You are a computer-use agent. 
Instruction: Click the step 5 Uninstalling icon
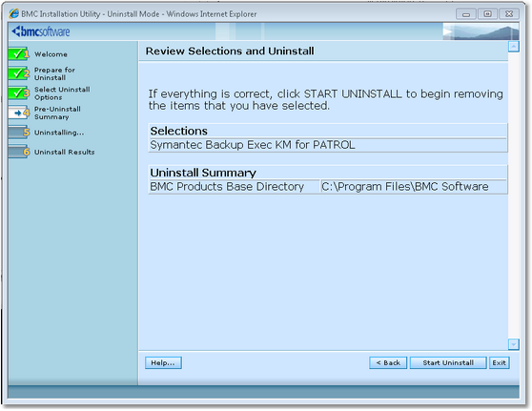tap(19, 132)
